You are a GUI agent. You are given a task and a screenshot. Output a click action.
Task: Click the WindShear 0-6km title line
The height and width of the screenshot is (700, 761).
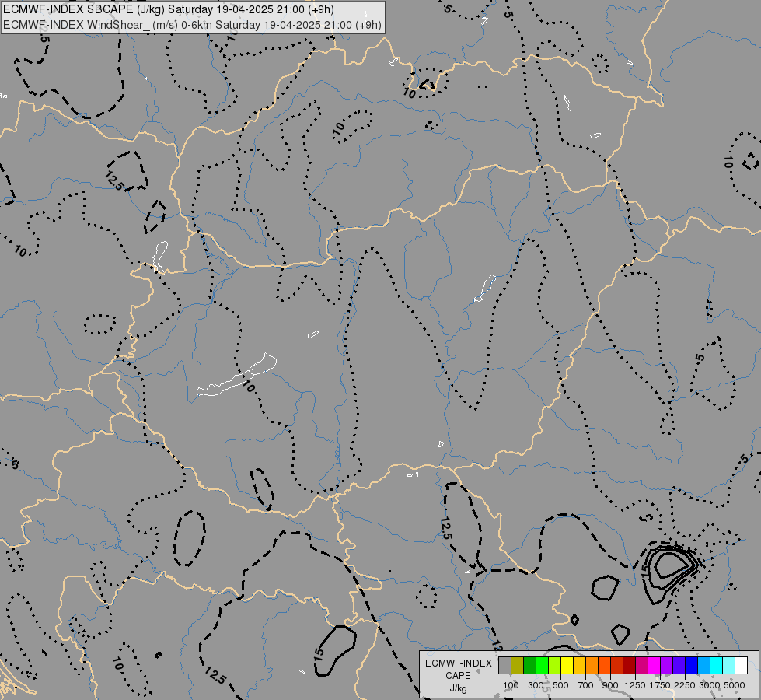(192, 25)
